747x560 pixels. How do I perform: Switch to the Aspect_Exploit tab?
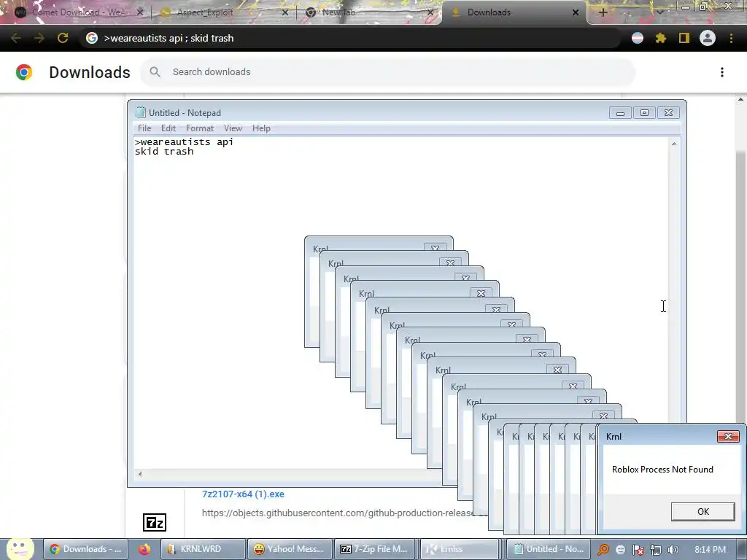224,12
